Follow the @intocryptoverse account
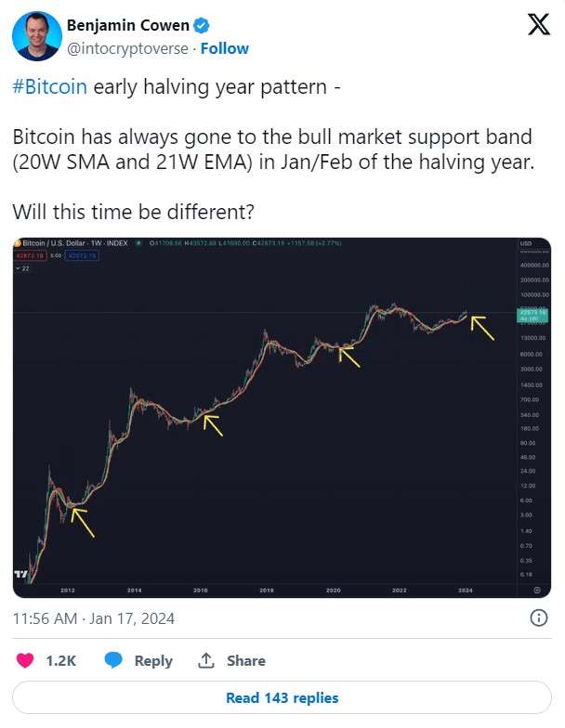 [225, 48]
